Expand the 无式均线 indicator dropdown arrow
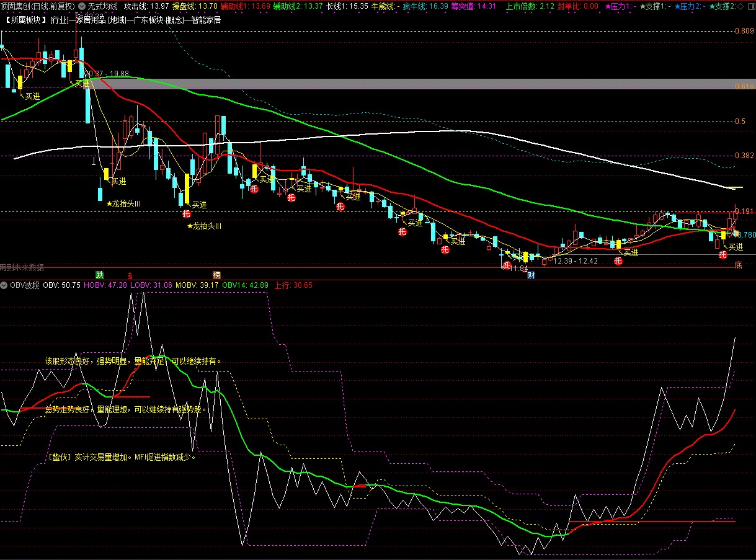This screenshot has height=560, width=756. (x=81, y=6)
